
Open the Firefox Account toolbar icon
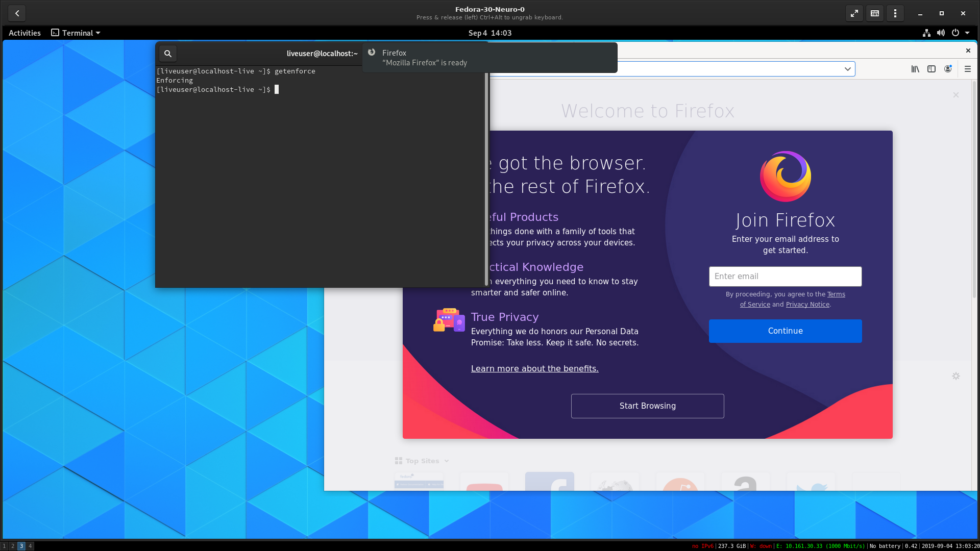pyautogui.click(x=948, y=69)
